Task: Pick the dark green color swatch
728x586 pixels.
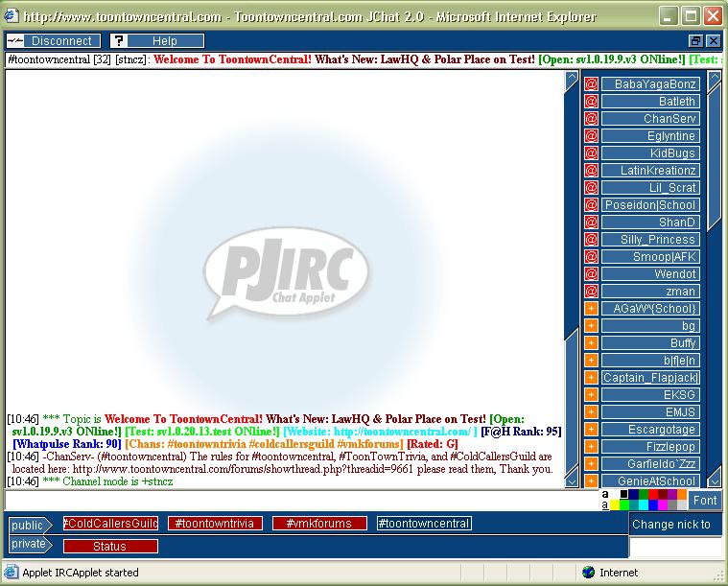Action: (x=643, y=494)
